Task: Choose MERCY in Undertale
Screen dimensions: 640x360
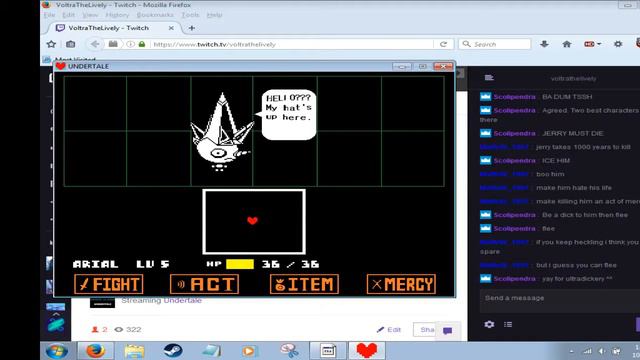Action: click(x=401, y=284)
